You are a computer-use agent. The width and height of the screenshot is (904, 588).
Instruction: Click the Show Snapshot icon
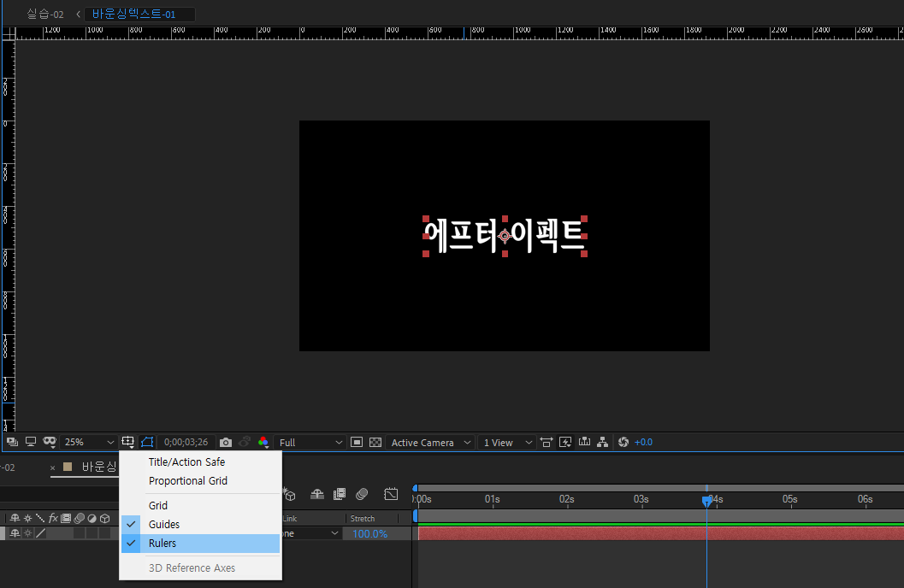[245, 443]
